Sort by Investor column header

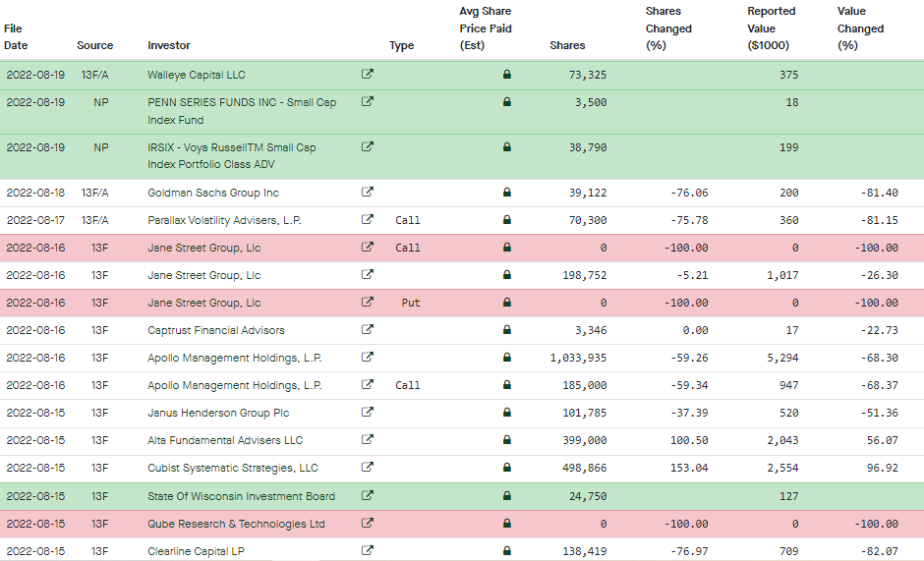168,45
